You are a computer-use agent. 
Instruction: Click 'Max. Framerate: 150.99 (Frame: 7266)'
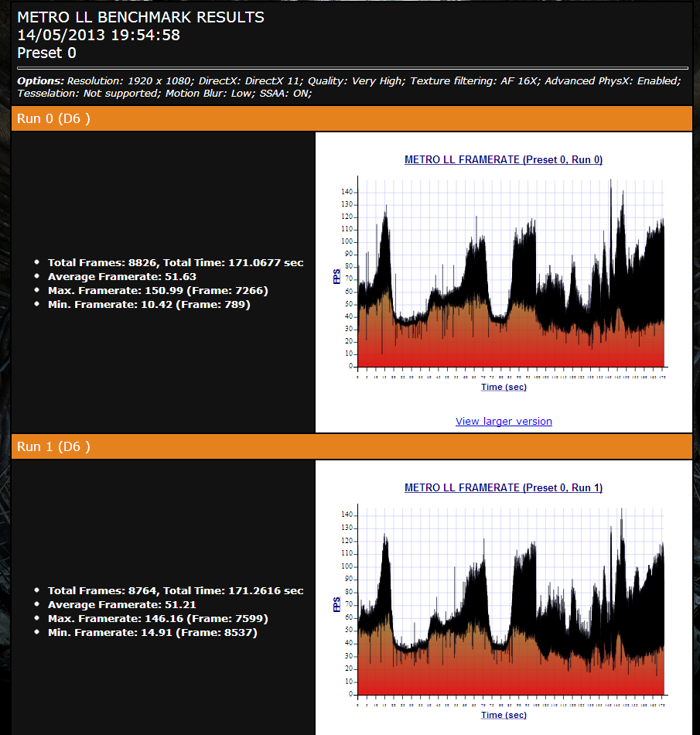point(158,291)
